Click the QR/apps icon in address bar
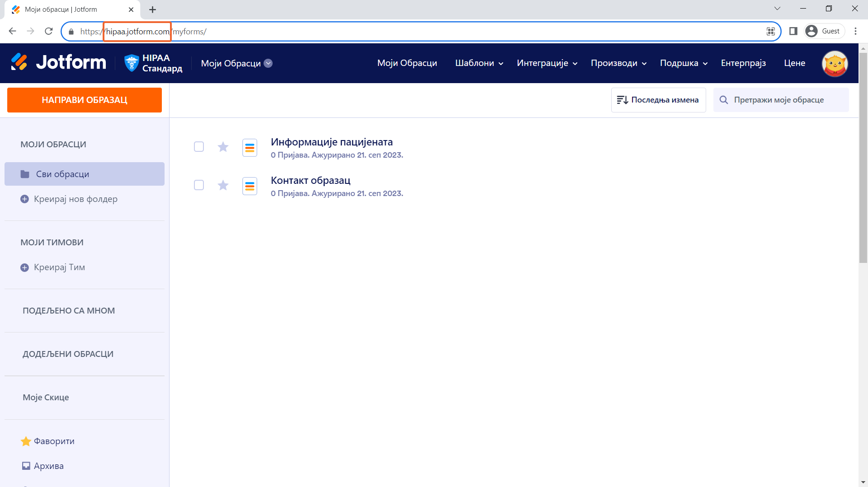868x487 pixels. [771, 31]
